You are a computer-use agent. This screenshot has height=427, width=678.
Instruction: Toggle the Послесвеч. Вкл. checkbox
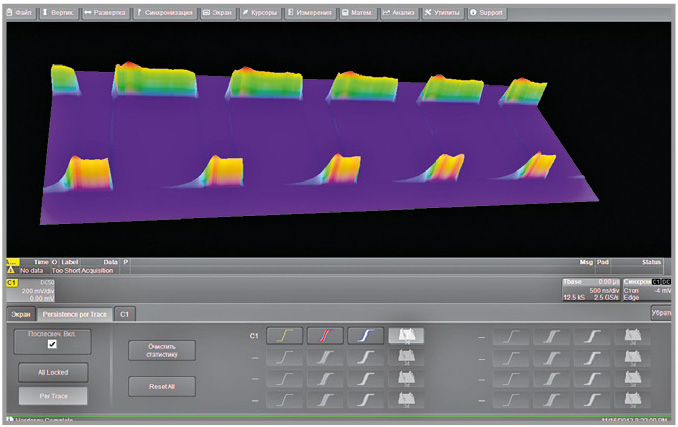coord(53,344)
